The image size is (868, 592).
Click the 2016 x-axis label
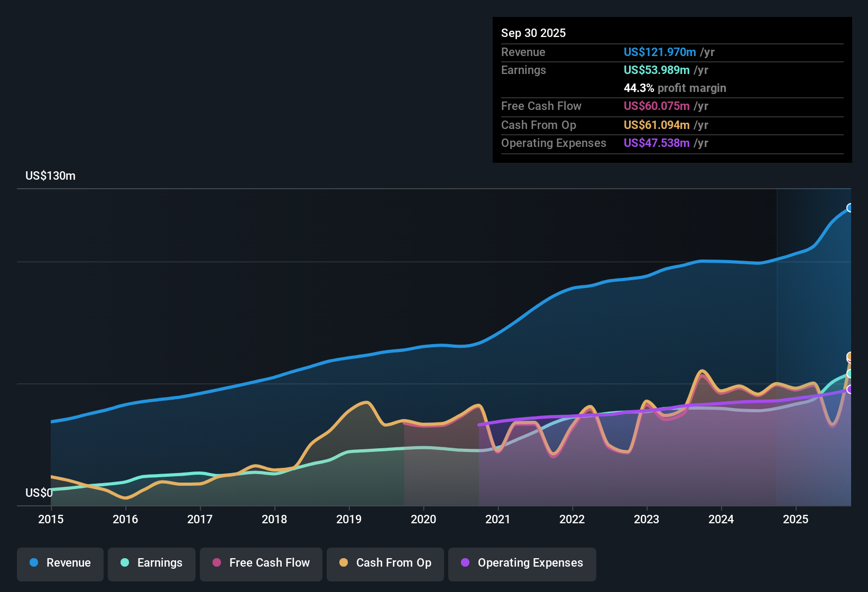(x=125, y=519)
